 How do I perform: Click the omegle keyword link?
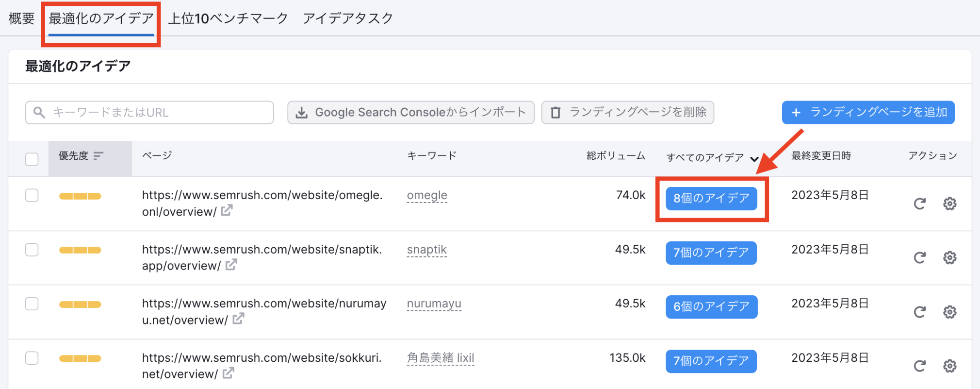point(427,195)
